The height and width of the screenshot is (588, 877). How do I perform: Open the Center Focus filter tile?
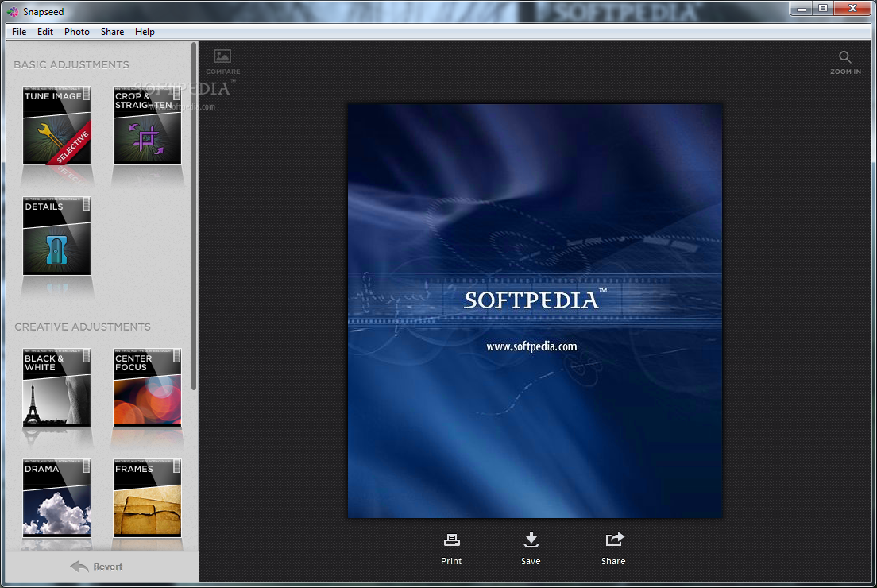click(x=147, y=388)
